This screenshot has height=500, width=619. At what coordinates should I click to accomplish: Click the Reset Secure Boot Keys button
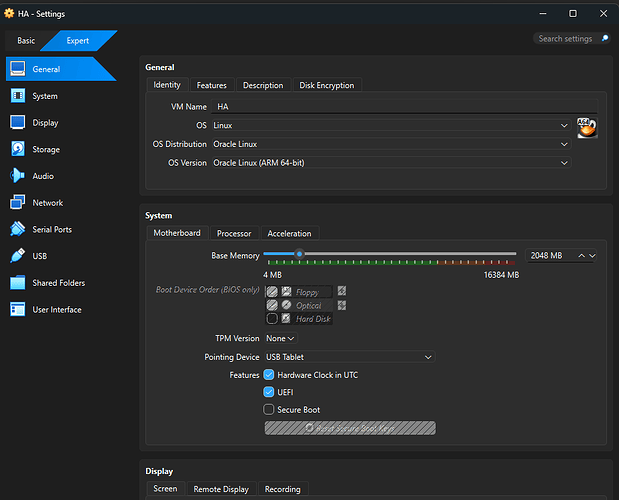point(350,428)
